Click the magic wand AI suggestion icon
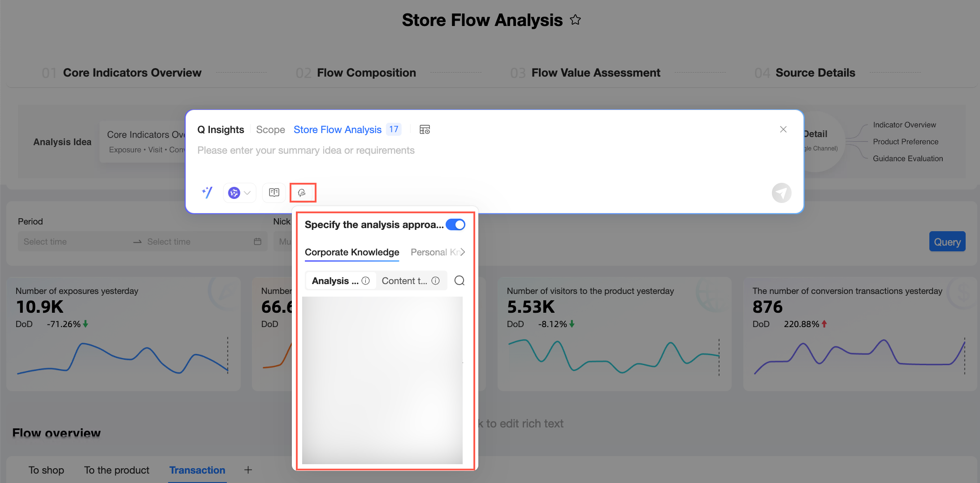The image size is (980, 483). (207, 193)
